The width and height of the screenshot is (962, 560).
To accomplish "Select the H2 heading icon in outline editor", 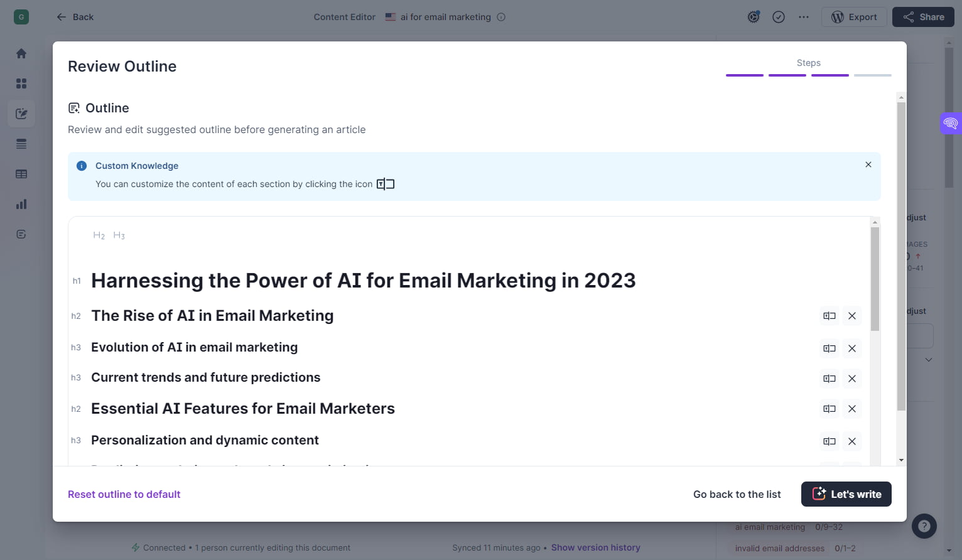I will (x=99, y=235).
